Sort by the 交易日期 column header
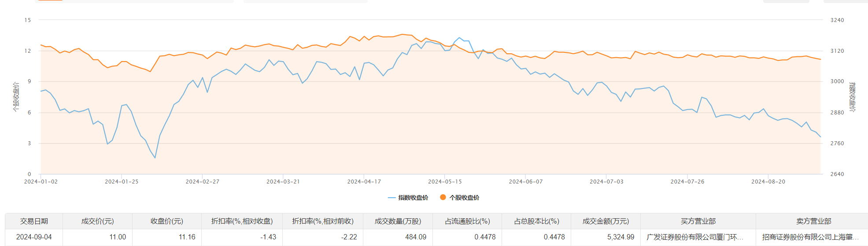Image resolution: width=868 pixels, height=246 pixels. pos(34,221)
